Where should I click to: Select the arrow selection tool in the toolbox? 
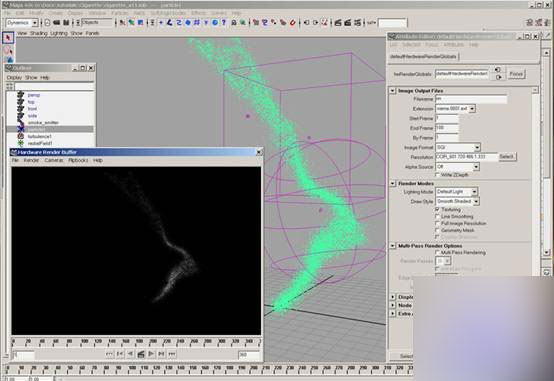[8, 38]
